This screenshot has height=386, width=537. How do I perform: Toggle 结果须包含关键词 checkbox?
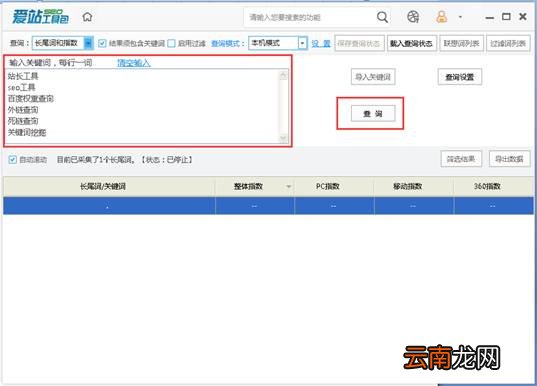[x=102, y=43]
